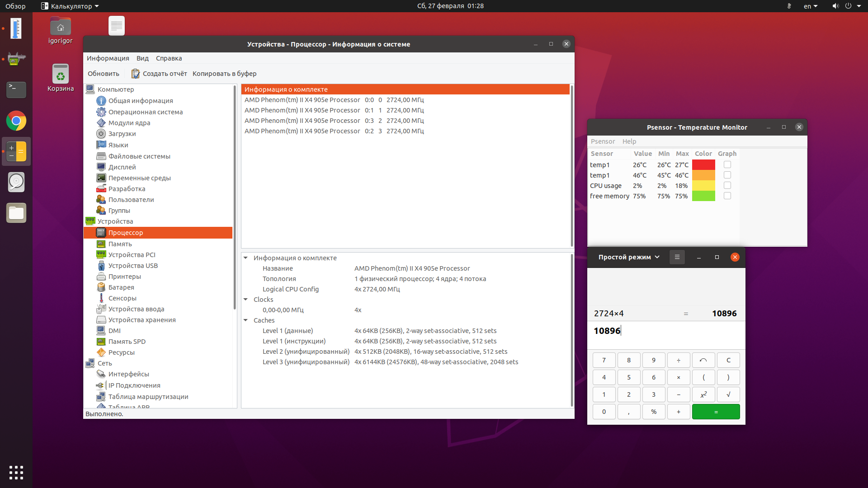This screenshot has height=488, width=868.
Task: Open the Psensor menu
Action: click(603, 141)
